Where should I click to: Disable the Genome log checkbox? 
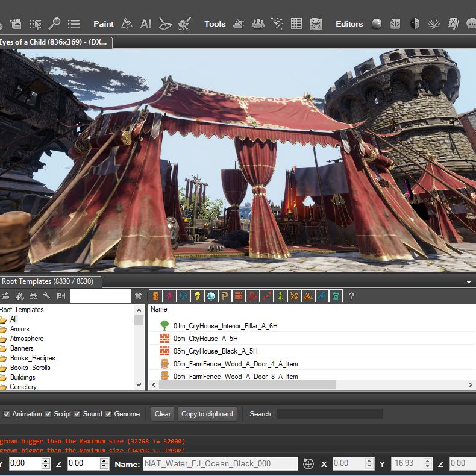tap(108, 414)
